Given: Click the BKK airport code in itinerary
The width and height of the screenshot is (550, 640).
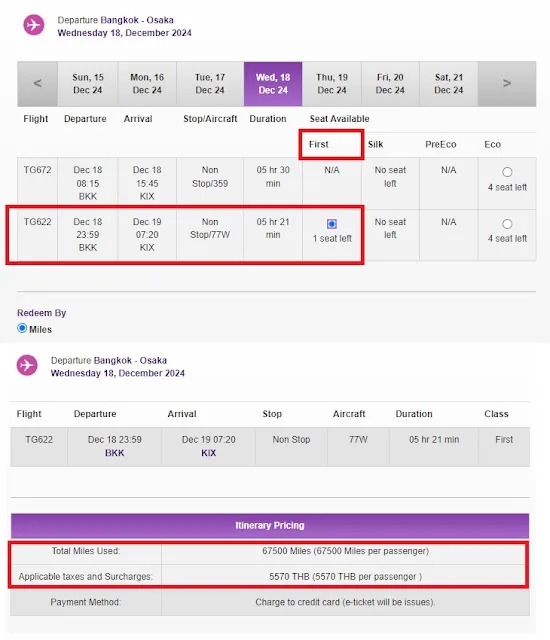Looking at the screenshot, I should pos(115,453).
